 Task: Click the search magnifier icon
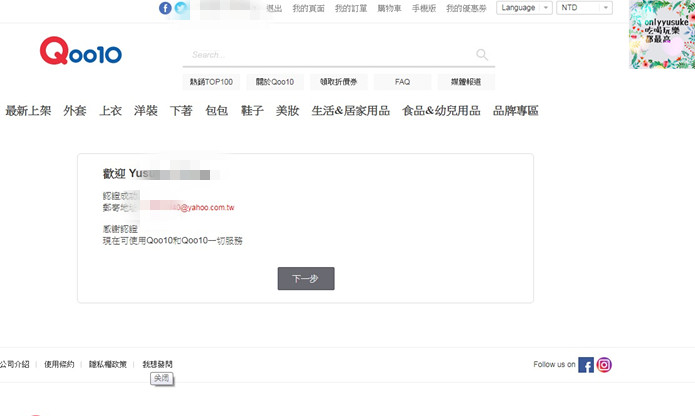[482, 54]
